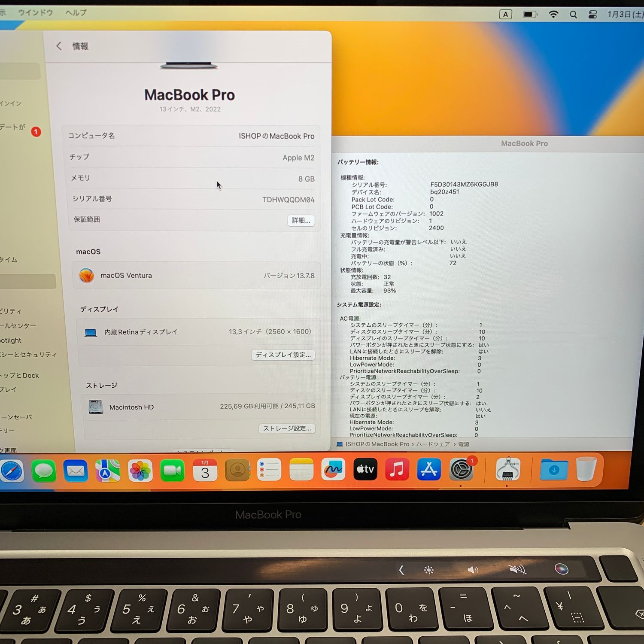
Task: Open Safari from the Dock
Action: coord(11,471)
